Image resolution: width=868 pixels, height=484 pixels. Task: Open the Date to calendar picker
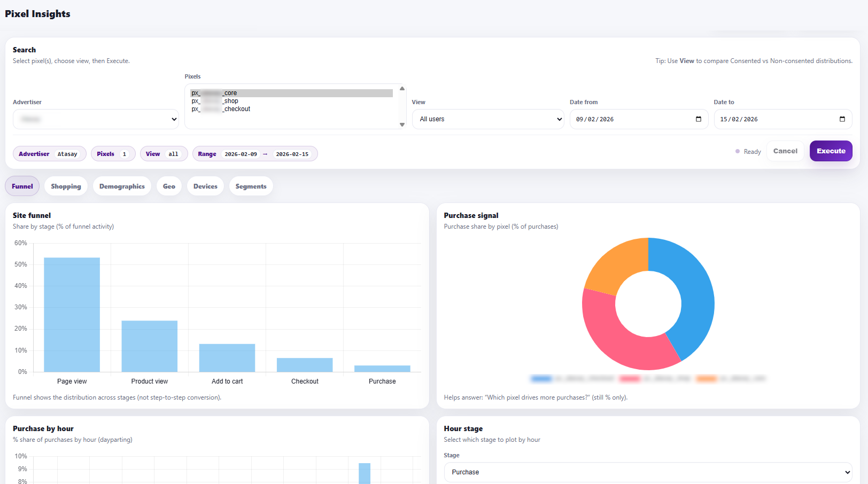(x=842, y=119)
